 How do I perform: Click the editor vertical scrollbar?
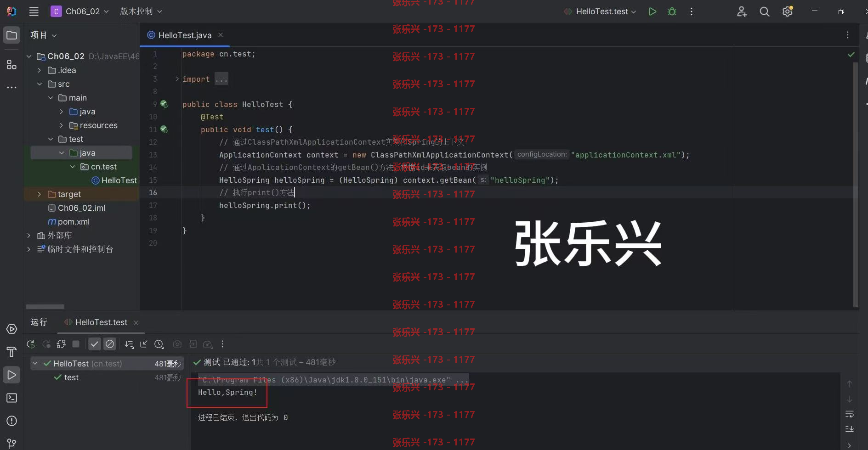pos(856,184)
